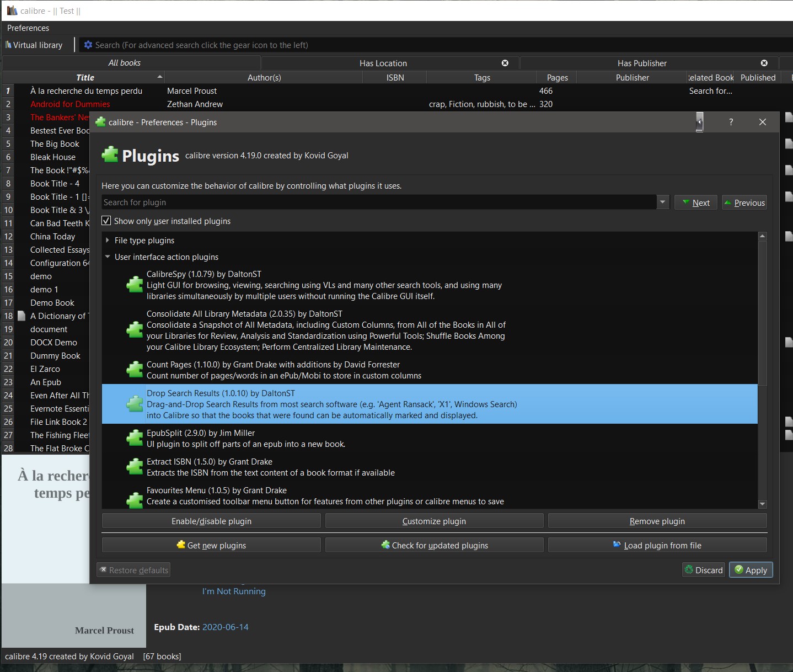This screenshot has width=793, height=672.
Task: Click the Plugins dialog title bar icon
Action: pyautogui.click(x=100, y=122)
